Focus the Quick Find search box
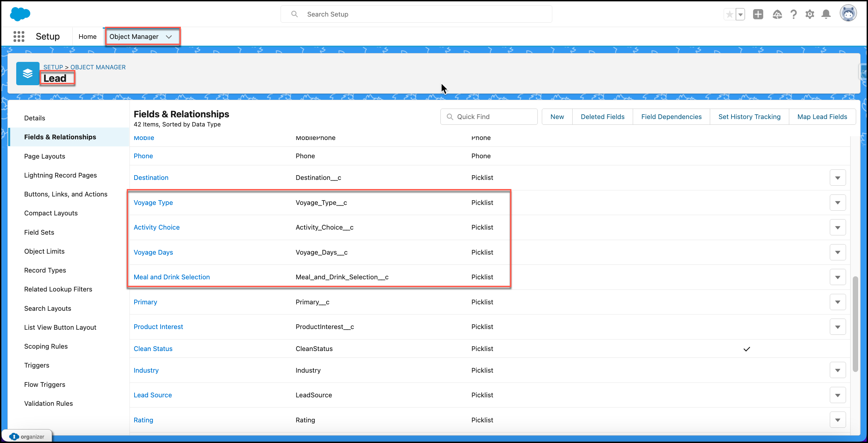The width and height of the screenshot is (868, 443). pos(489,117)
